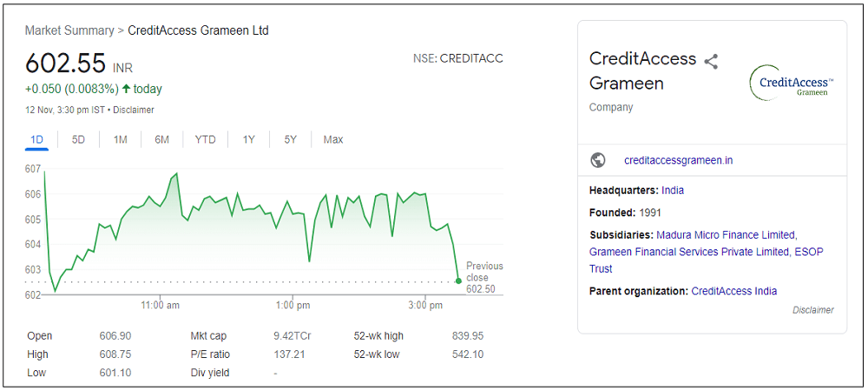Click the 12 Nov, 3:30 pm IST timestamp
868x391 pixels.
click(x=66, y=109)
